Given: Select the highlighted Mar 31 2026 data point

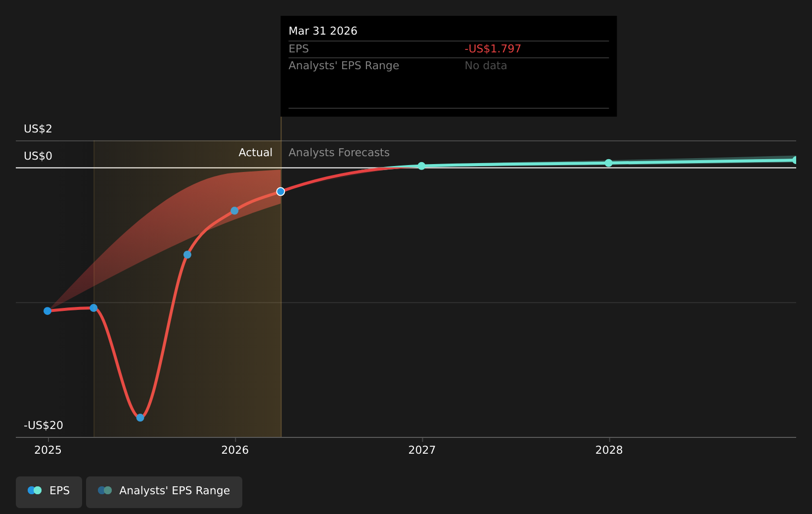Looking at the screenshot, I should pos(280,191).
